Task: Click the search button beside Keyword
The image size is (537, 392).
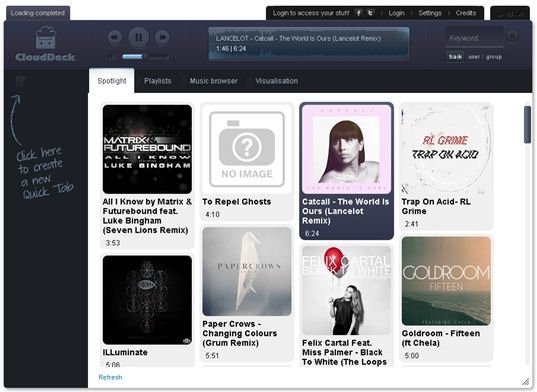Action: pyautogui.click(x=513, y=36)
